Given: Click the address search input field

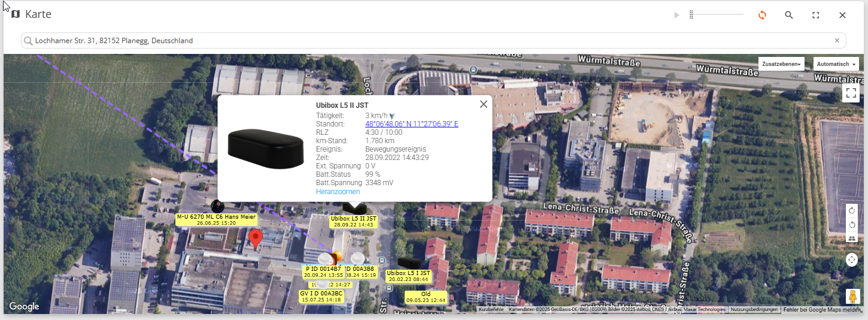Looking at the screenshot, I should tap(419, 41).
